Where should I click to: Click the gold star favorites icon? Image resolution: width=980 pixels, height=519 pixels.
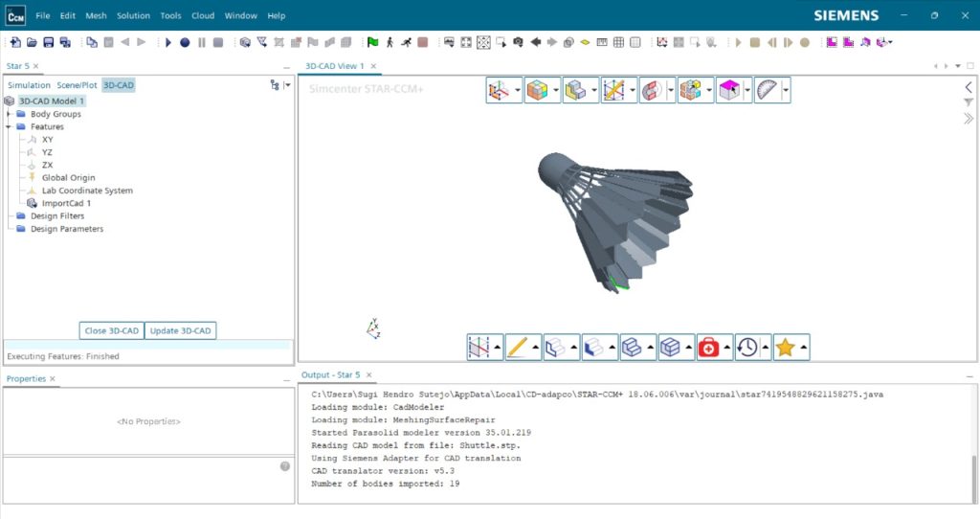[x=785, y=348]
